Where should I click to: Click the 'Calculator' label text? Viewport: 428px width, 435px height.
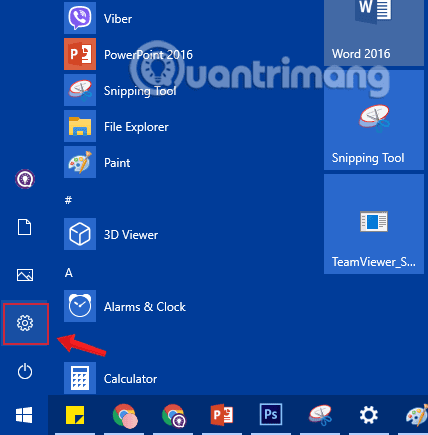130,379
